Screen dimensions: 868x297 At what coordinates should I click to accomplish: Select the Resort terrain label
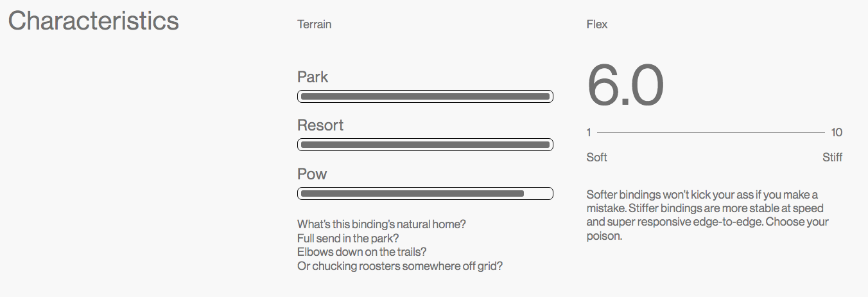tap(320, 125)
